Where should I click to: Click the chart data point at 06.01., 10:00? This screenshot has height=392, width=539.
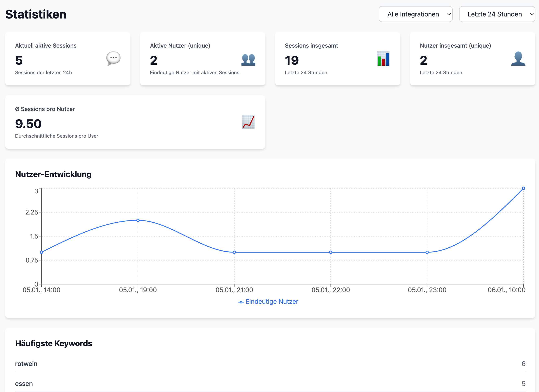[523, 188]
